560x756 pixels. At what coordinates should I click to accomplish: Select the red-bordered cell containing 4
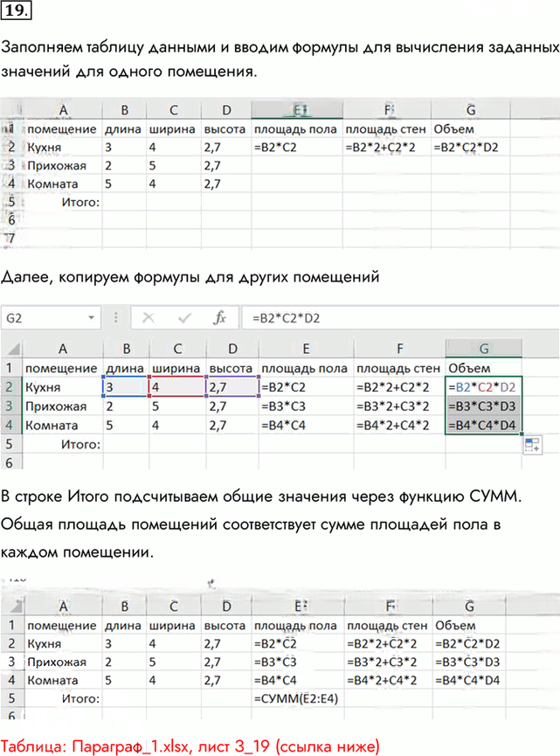[x=177, y=387]
